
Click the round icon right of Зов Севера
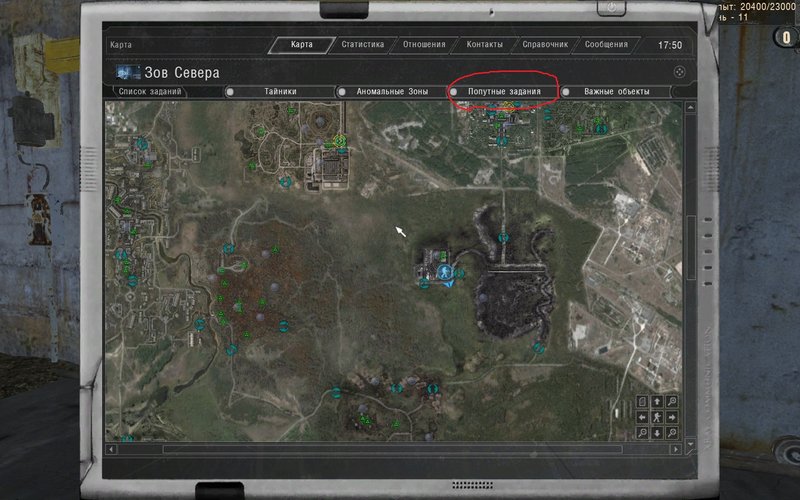coord(679,72)
